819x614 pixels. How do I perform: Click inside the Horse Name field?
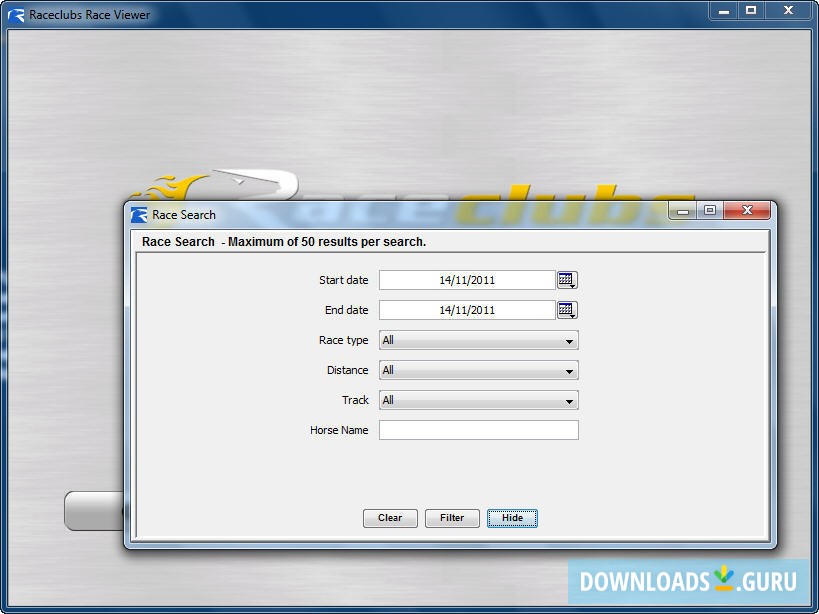[x=478, y=430]
